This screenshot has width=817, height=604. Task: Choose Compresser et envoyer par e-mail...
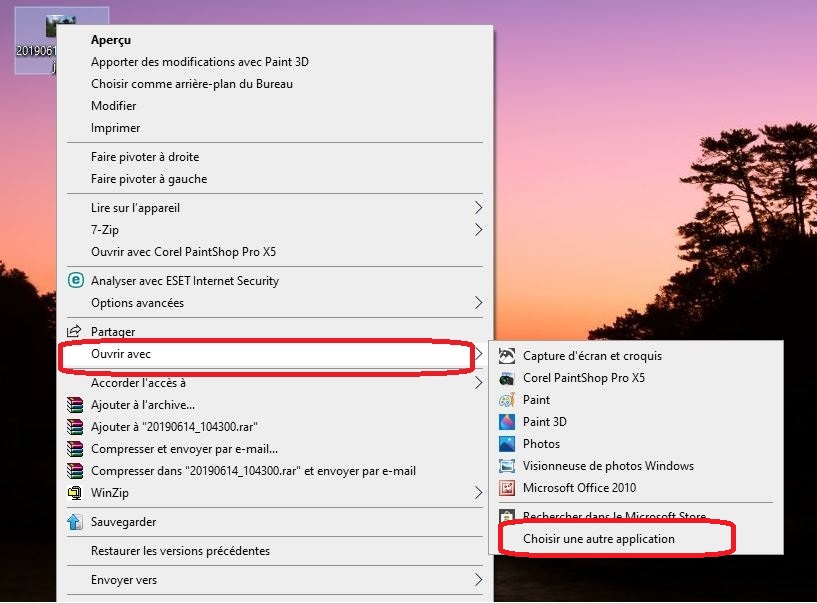[275, 449]
